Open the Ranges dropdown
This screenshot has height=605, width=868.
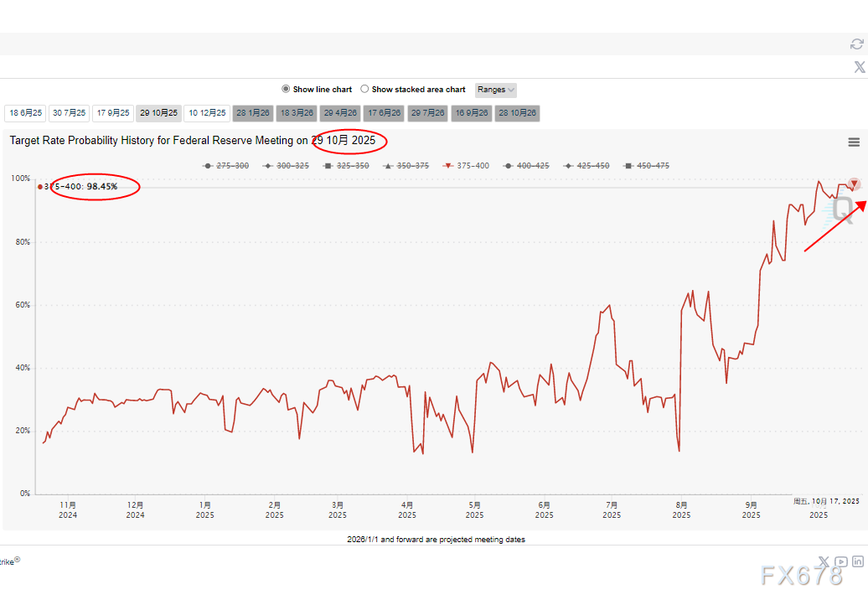tap(496, 90)
